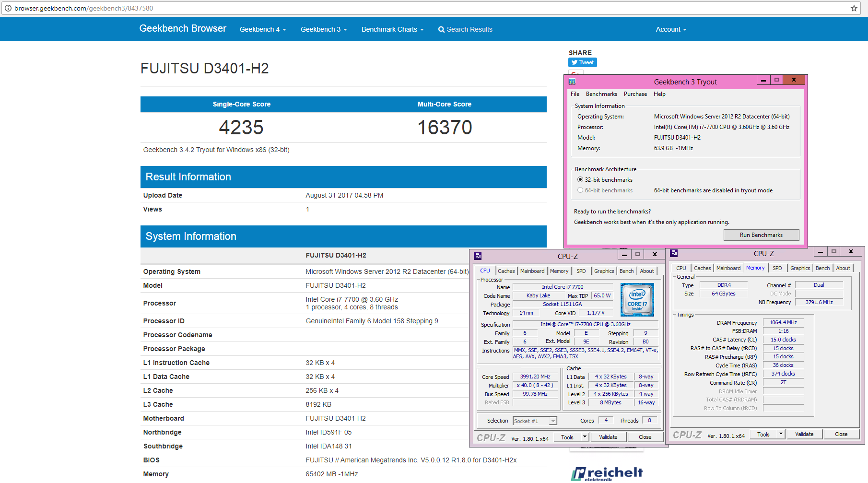Screen dimensions: 868x483
Task: Open the Help menu in Geekbench Tryout
Action: (659, 94)
